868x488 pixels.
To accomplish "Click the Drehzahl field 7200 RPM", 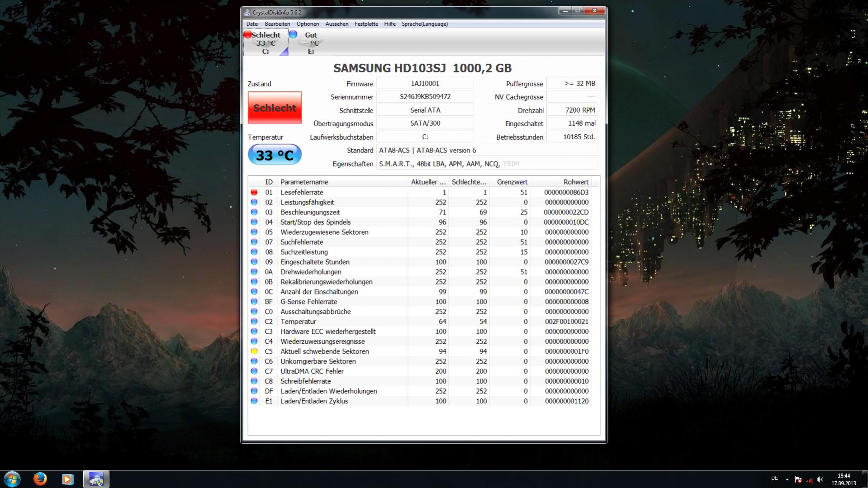I will (x=572, y=110).
